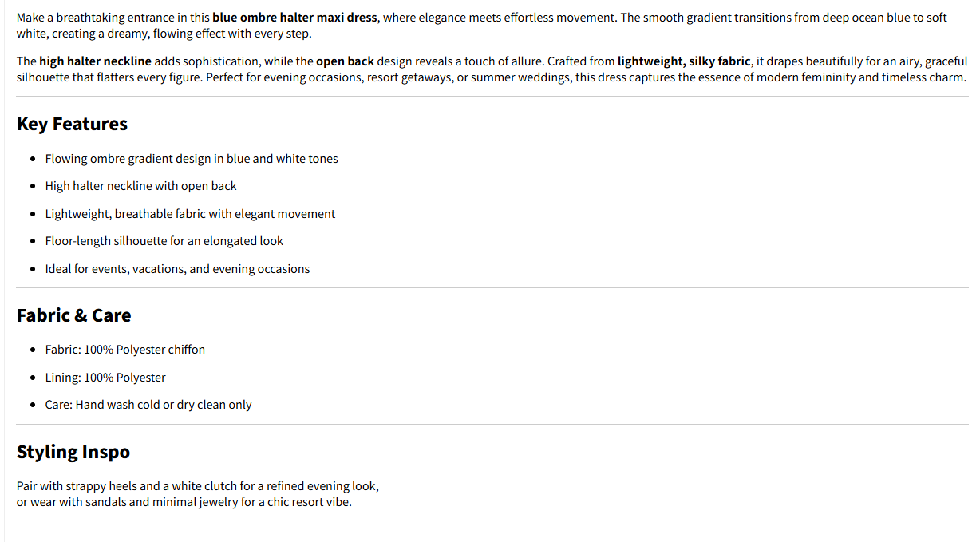Click the "Fabric & Care" heading
Screen dimensions: 980x542
point(73,315)
